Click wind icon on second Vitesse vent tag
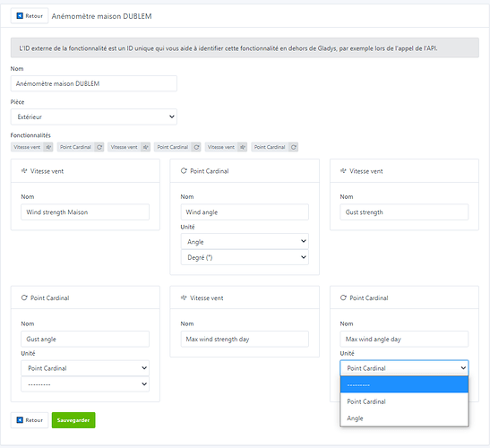Image resolution: width=490 pixels, height=448 pixels. 145,147
